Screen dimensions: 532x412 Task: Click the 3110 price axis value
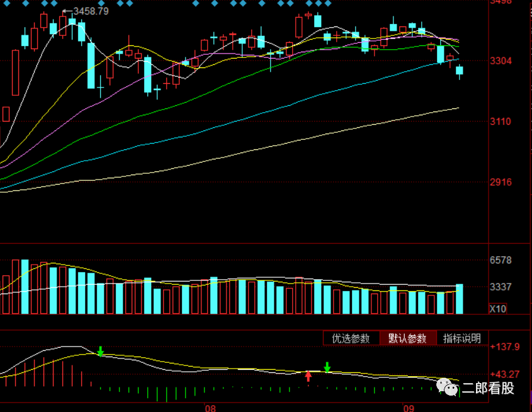pyautogui.click(x=501, y=122)
